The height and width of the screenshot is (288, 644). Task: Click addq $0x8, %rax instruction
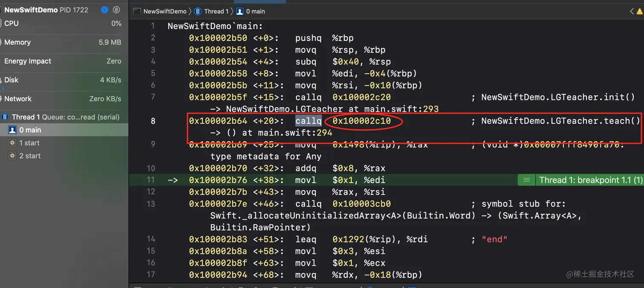[x=340, y=168]
